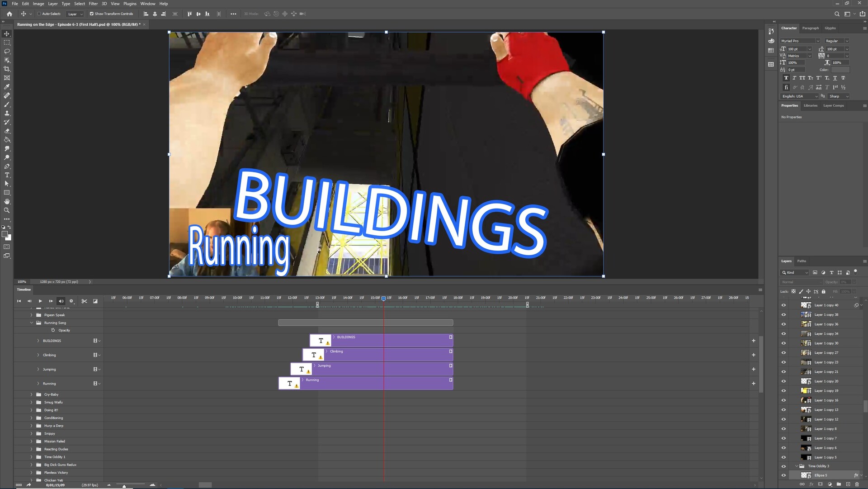
Task: Click the Split at Playhead scissors icon
Action: [x=84, y=301]
